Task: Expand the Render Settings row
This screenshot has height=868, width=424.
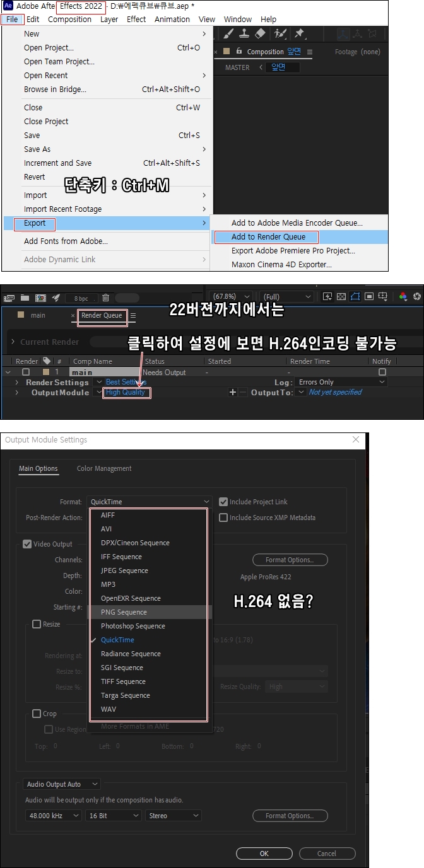Action: coord(17,382)
